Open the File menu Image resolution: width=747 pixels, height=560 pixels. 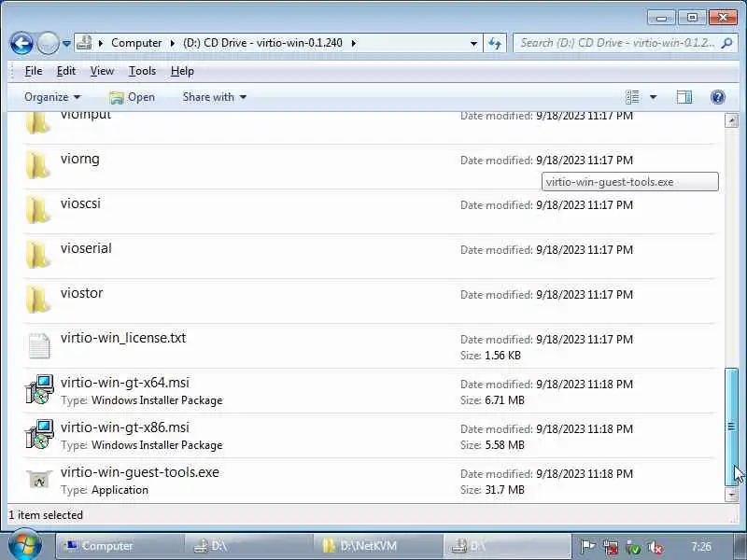coord(34,71)
